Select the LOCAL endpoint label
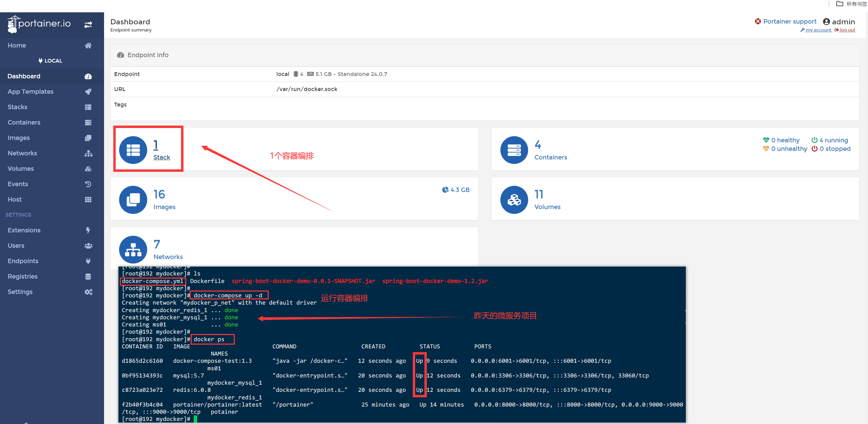 pyautogui.click(x=50, y=61)
